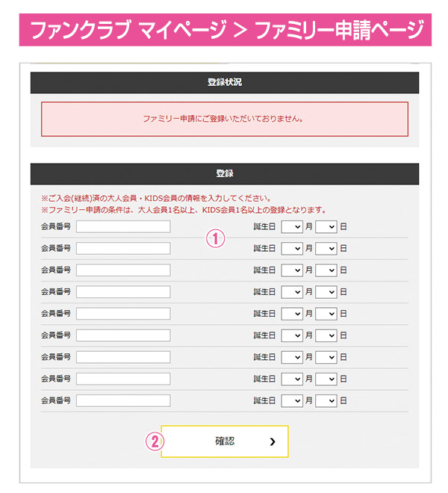448x493 pixels.
Task: Expand the seventh row month dropdown
Action: click(x=292, y=357)
